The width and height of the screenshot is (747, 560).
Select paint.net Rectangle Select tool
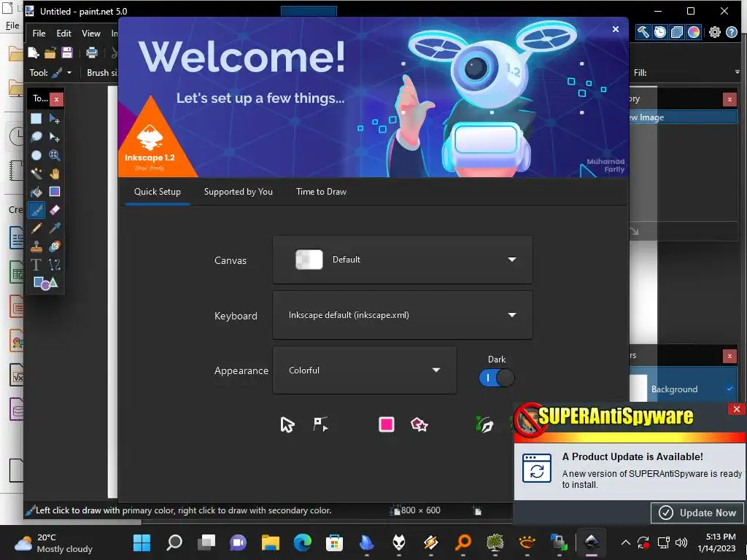coord(36,119)
